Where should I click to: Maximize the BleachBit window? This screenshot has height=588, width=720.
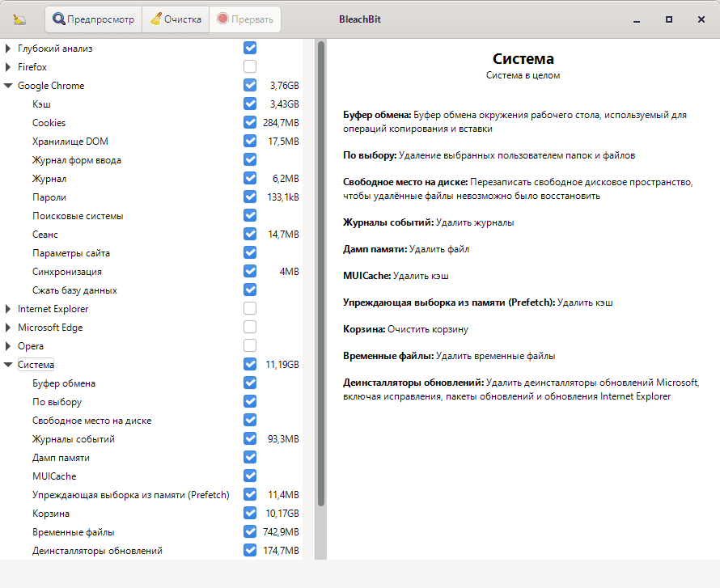669,19
